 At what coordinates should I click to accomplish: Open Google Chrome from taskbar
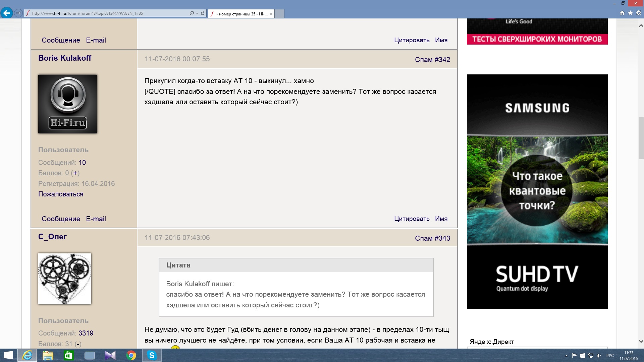pyautogui.click(x=131, y=355)
